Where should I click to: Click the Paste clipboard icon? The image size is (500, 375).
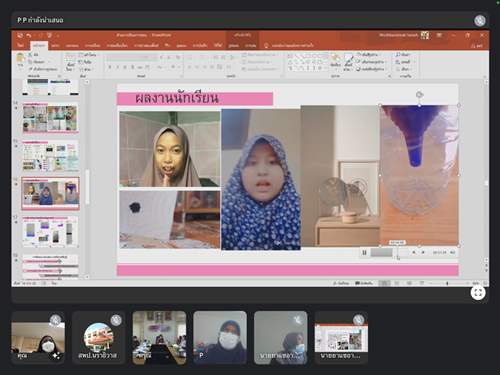(x=21, y=58)
